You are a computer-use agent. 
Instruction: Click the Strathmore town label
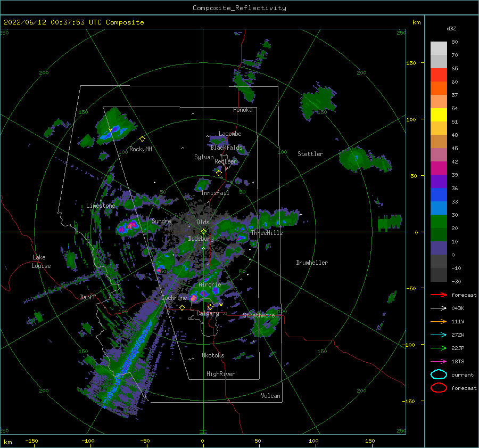[259, 315]
